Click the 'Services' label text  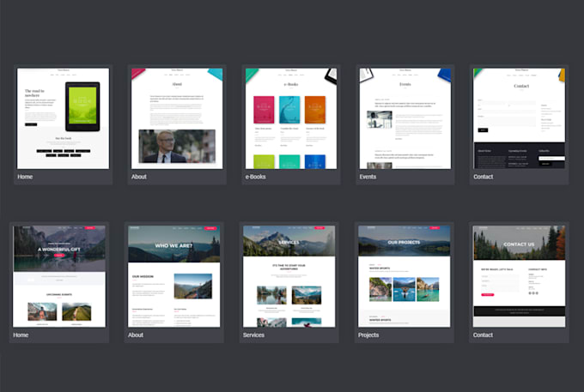tap(253, 335)
